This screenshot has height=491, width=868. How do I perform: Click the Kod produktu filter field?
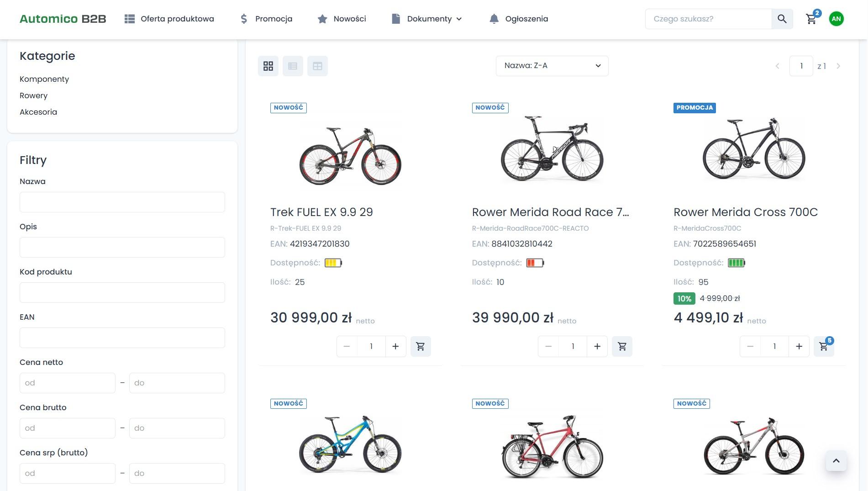tap(122, 292)
